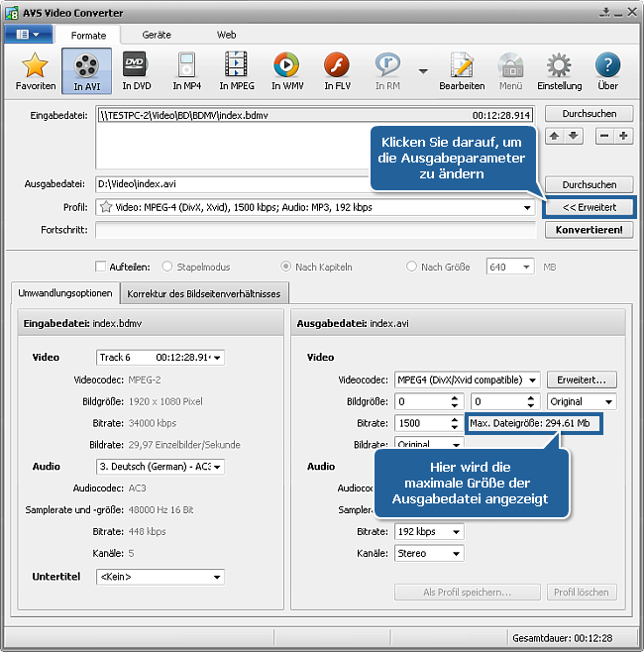This screenshot has width=644, height=652.
Task: Switch to the Geräte tab
Action: 157,35
